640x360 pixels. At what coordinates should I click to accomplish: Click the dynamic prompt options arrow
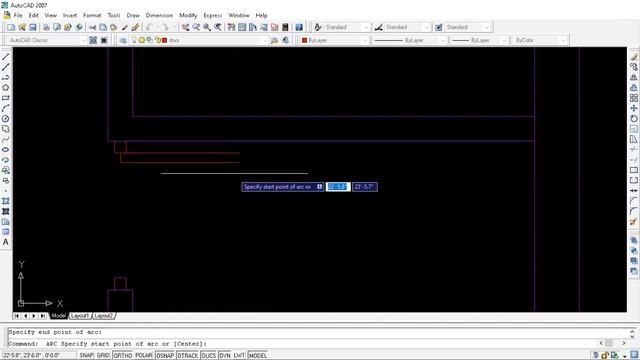tap(320, 187)
